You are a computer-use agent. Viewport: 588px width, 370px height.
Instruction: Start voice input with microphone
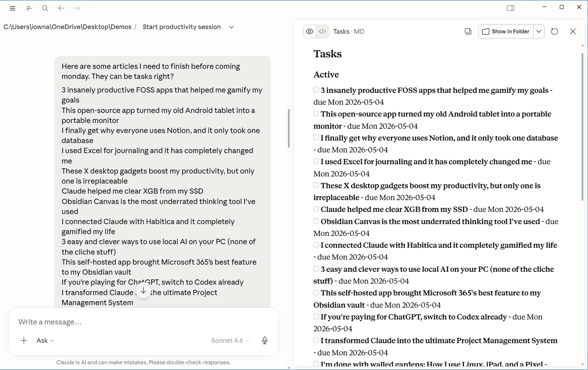coord(265,341)
